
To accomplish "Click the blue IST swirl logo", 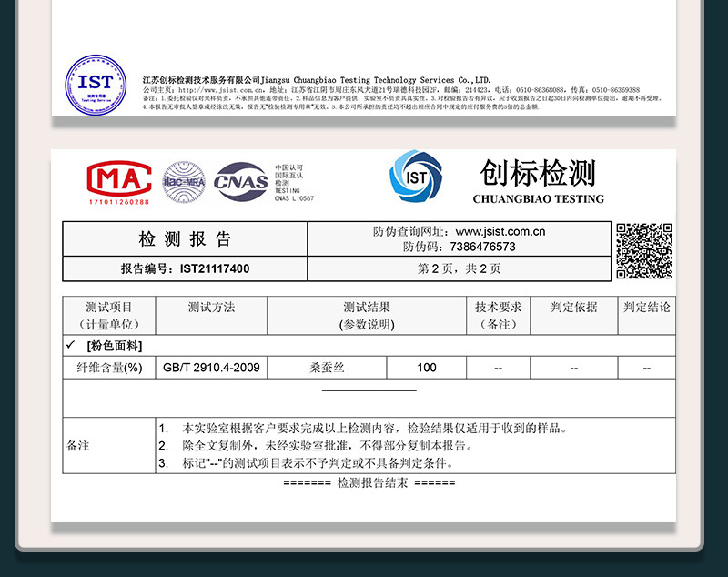I will click(x=416, y=176).
